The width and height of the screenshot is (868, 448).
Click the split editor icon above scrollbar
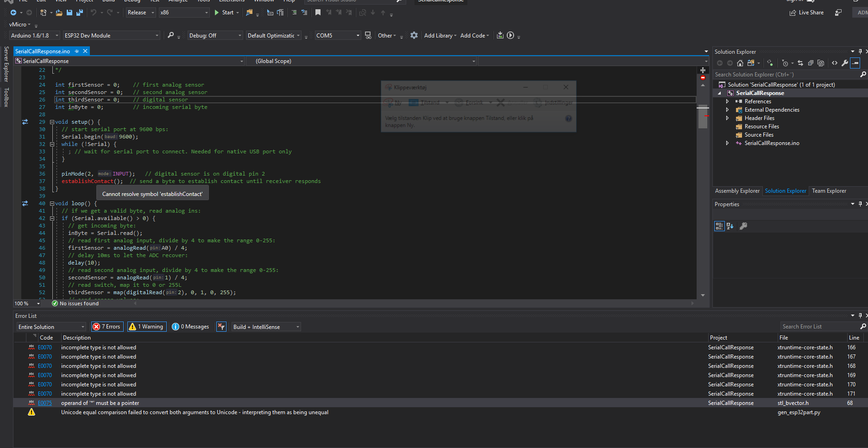(x=703, y=70)
